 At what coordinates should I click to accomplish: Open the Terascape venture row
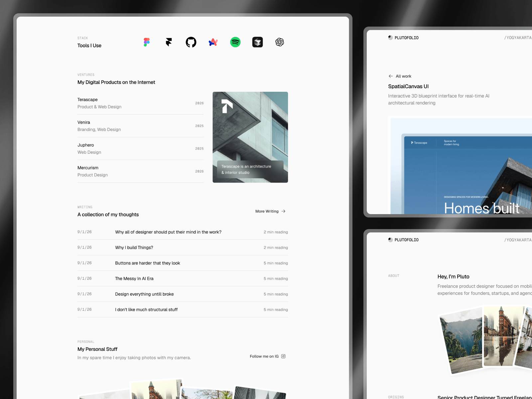point(141,103)
